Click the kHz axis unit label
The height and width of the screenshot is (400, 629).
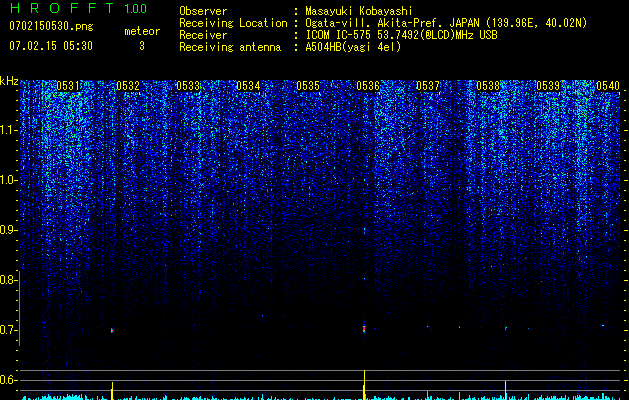click(x=9, y=81)
